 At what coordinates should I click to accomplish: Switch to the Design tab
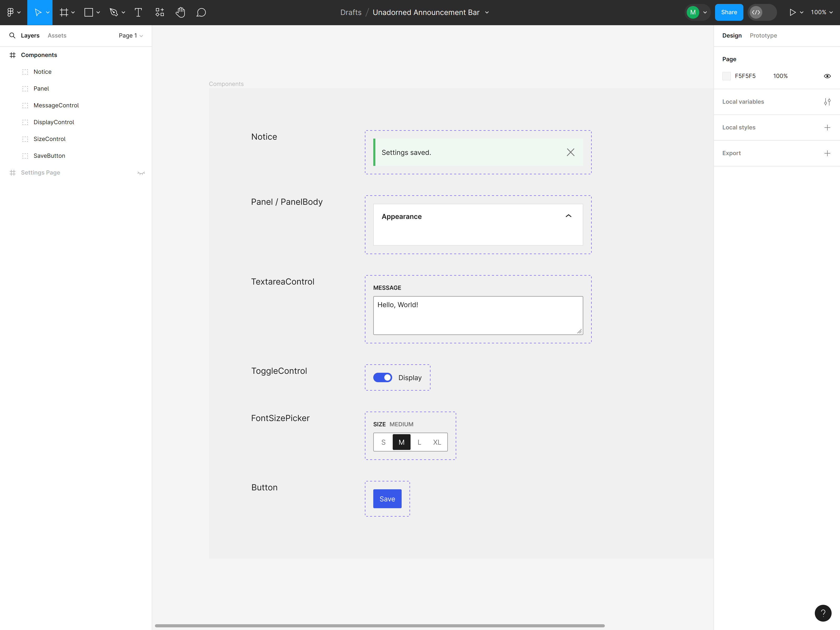click(732, 35)
